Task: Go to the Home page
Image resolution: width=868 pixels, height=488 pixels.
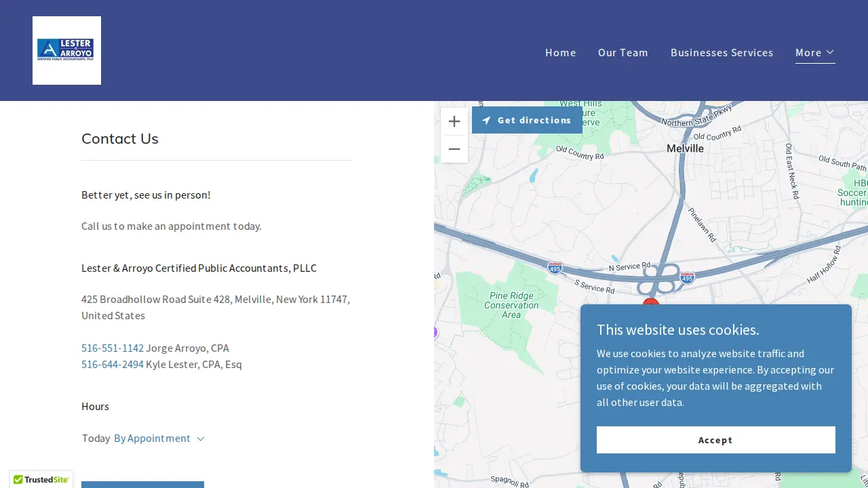Action: tap(561, 52)
